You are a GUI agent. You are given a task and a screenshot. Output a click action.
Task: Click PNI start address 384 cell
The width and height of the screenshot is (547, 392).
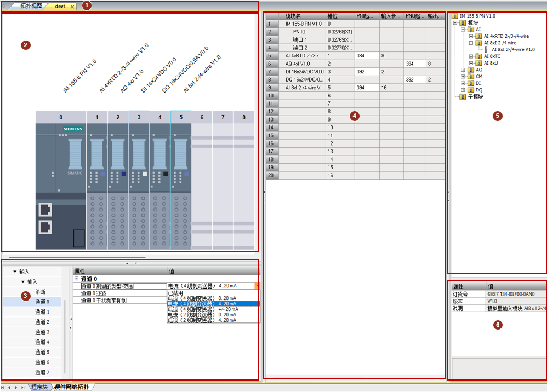[367, 56]
